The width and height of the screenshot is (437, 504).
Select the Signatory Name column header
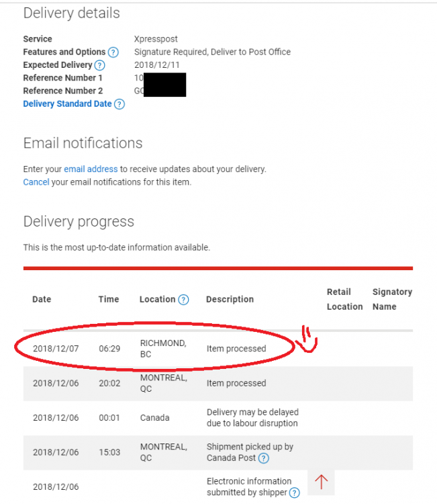(392, 299)
